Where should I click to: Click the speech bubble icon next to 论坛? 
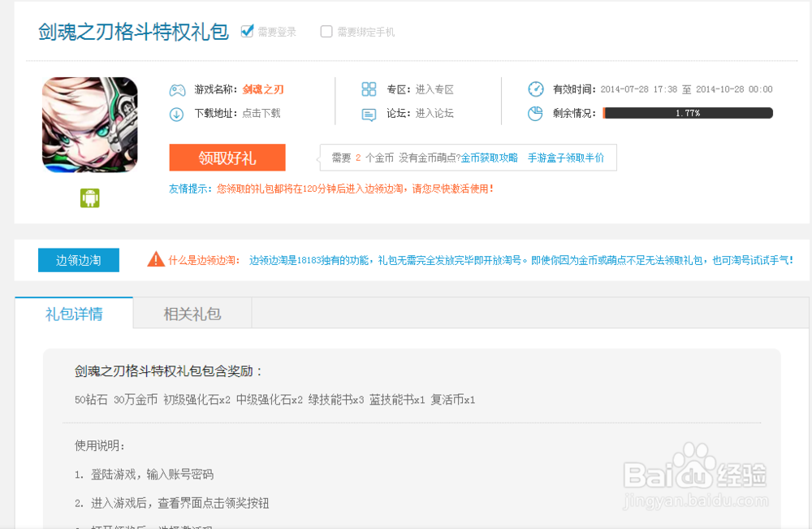coord(368,114)
